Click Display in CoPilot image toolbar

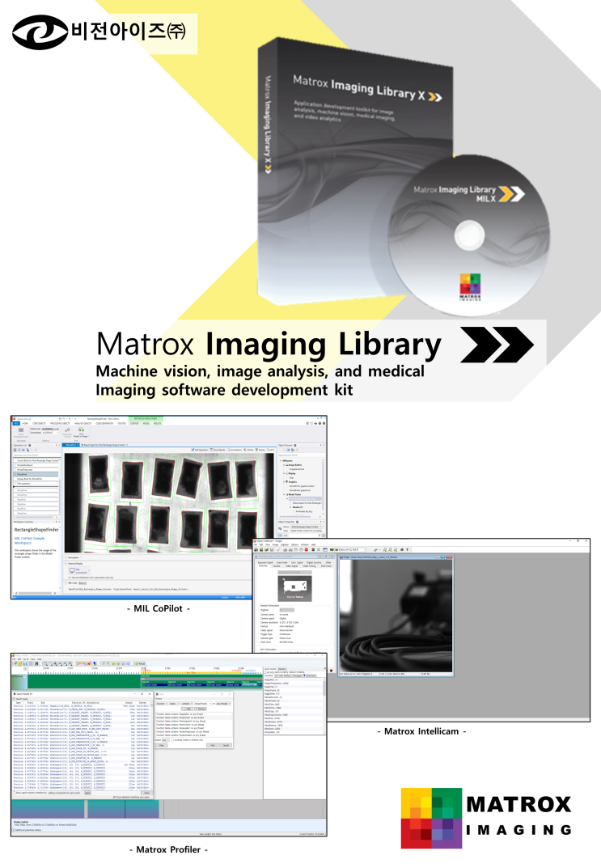pyautogui.click(x=260, y=450)
